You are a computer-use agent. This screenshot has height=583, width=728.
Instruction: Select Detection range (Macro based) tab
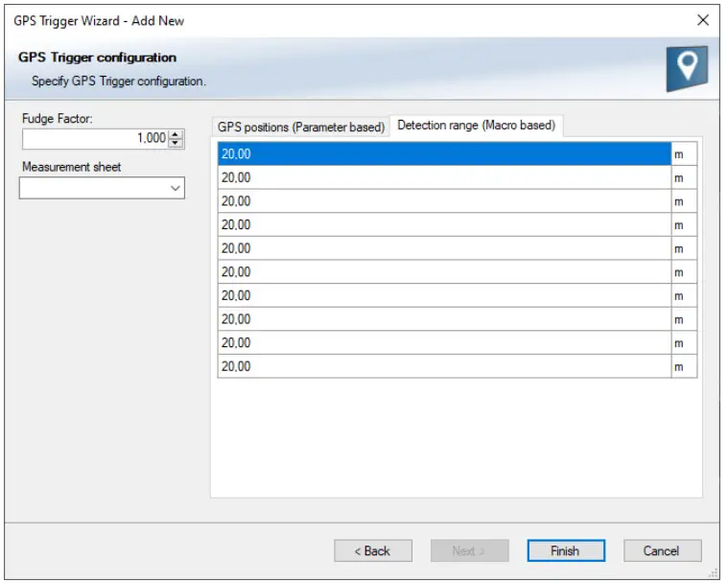pos(477,126)
